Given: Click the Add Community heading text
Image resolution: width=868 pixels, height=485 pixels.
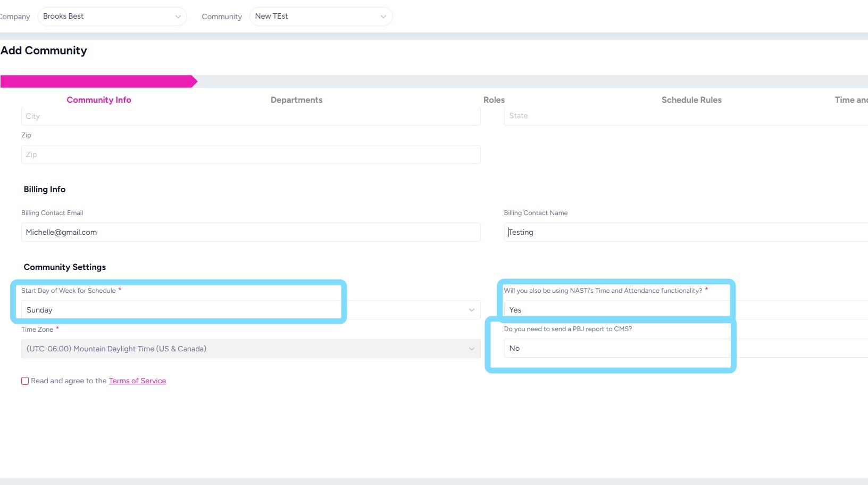Looking at the screenshot, I should coord(44,51).
